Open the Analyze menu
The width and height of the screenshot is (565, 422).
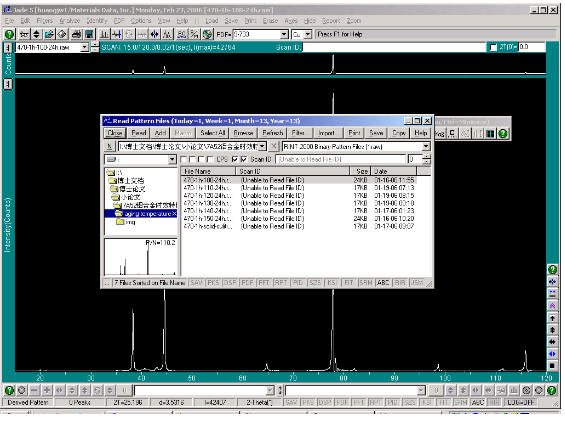[70, 21]
